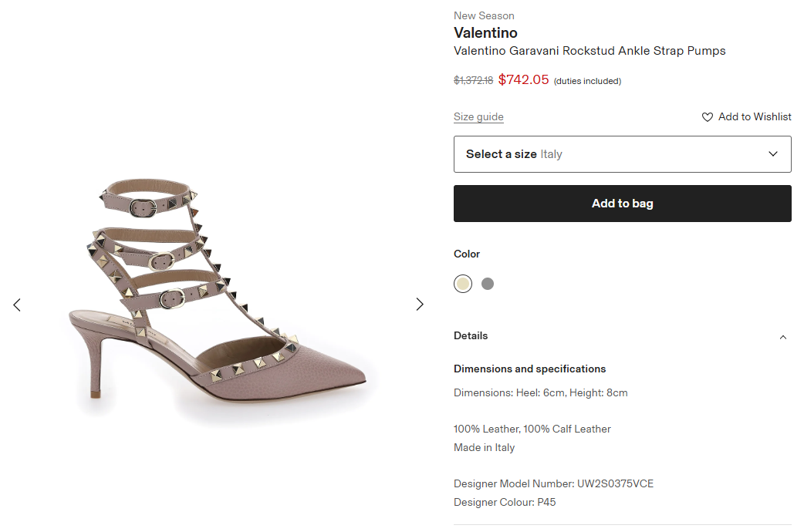
Task: Open the Valentino brand page link
Action: point(485,33)
